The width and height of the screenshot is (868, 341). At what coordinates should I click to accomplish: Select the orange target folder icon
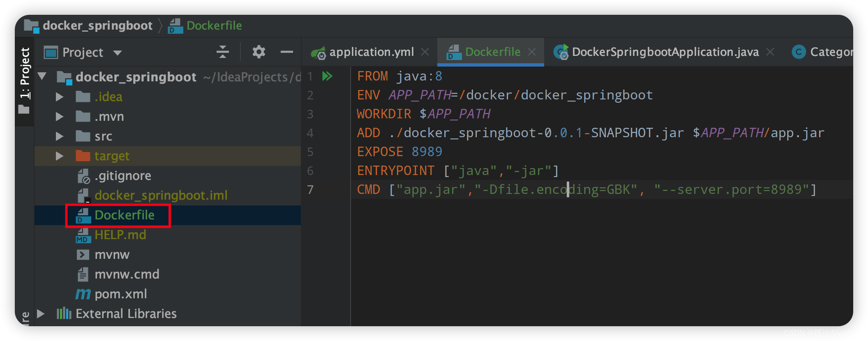pos(83,156)
